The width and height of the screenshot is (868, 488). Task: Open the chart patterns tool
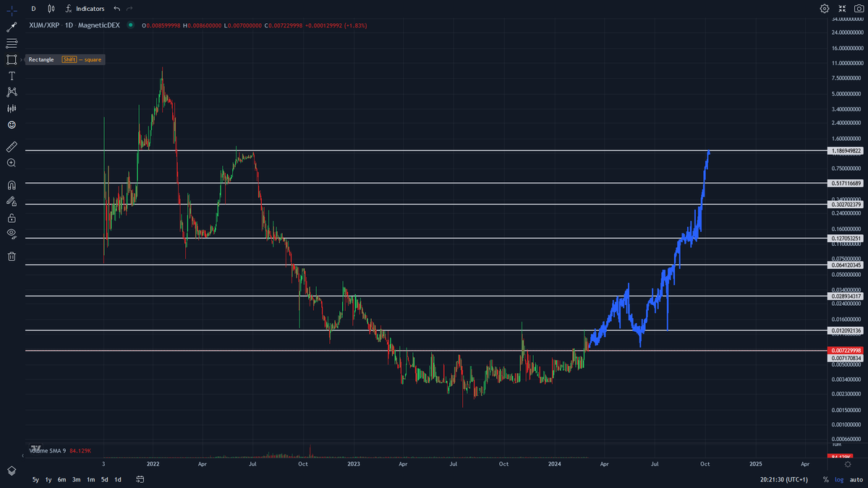[12, 92]
